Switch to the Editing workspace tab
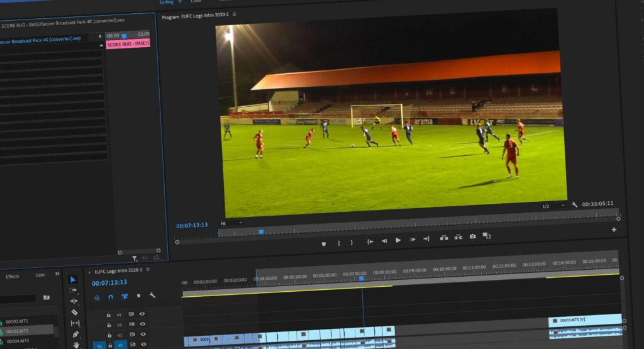 (x=166, y=3)
